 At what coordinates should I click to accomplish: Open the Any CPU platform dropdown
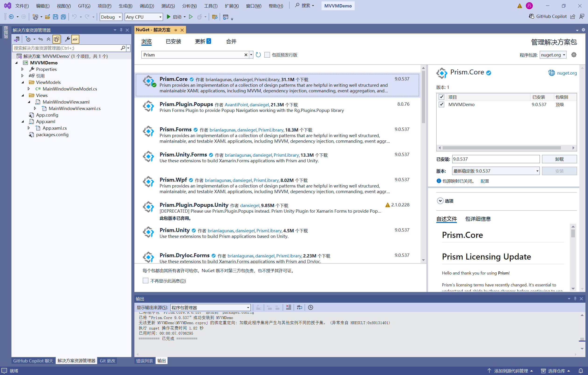point(143,17)
